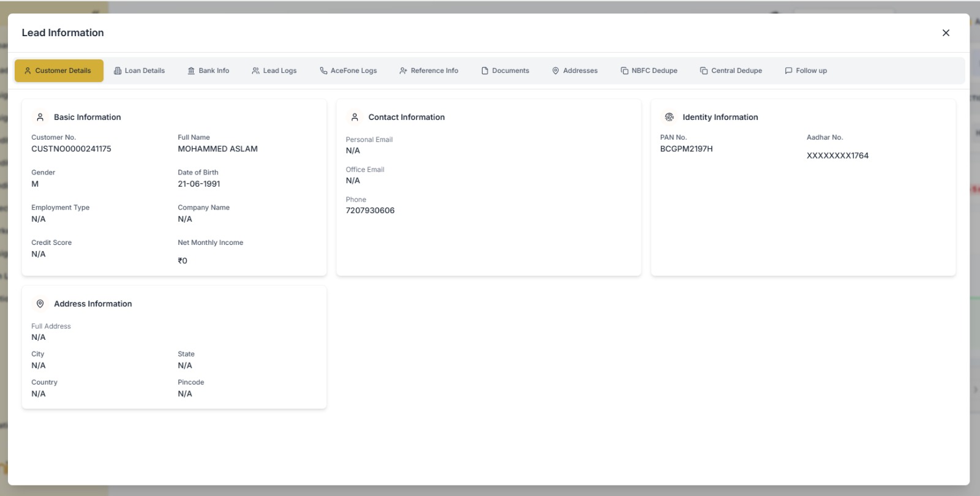This screenshot has width=980, height=496.
Task: Click the Lead Information dialog title
Action: click(62, 33)
